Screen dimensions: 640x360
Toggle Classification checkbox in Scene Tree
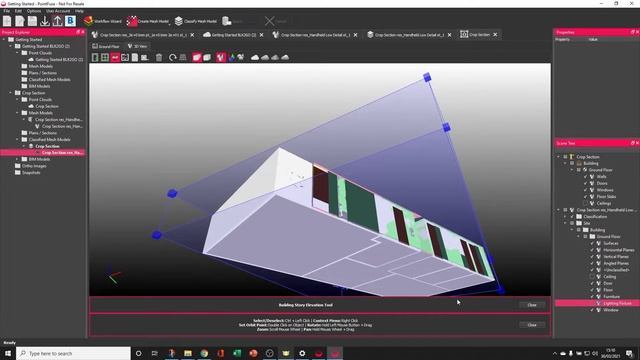point(572,217)
